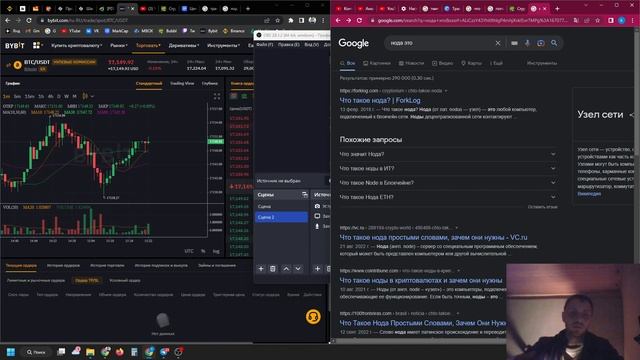This screenshot has height=360, width=640.
Task: Pop out the OBS Scenes dock
Action: [304, 195]
